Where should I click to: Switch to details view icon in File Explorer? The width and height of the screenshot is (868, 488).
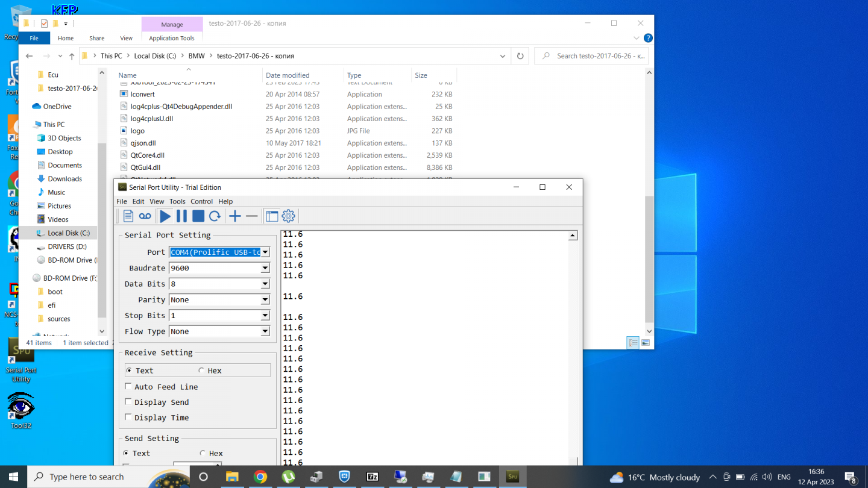[x=633, y=343]
